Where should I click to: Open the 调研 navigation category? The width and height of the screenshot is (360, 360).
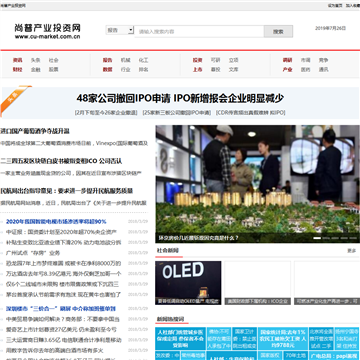coord(287,60)
